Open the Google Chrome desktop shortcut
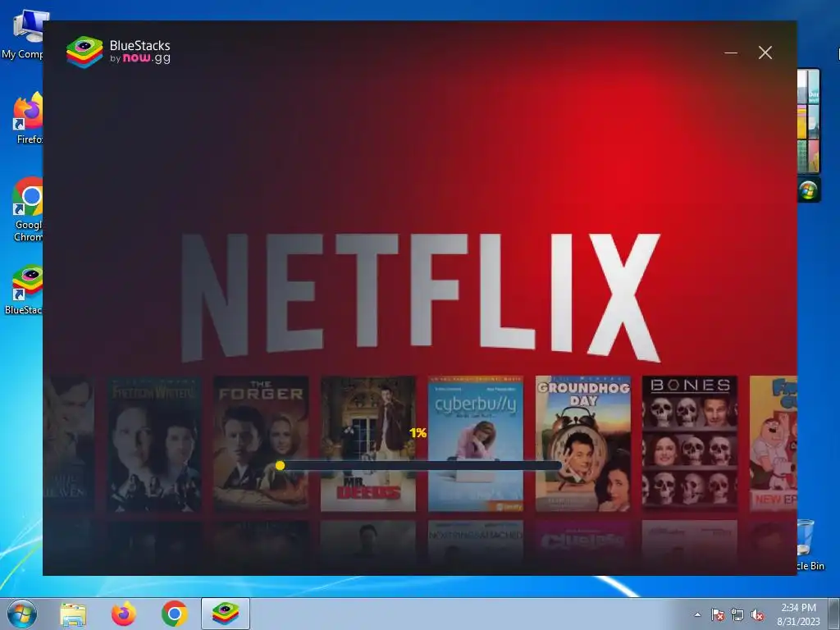Image resolution: width=840 pixels, height=630 pixels. (27, 209)
